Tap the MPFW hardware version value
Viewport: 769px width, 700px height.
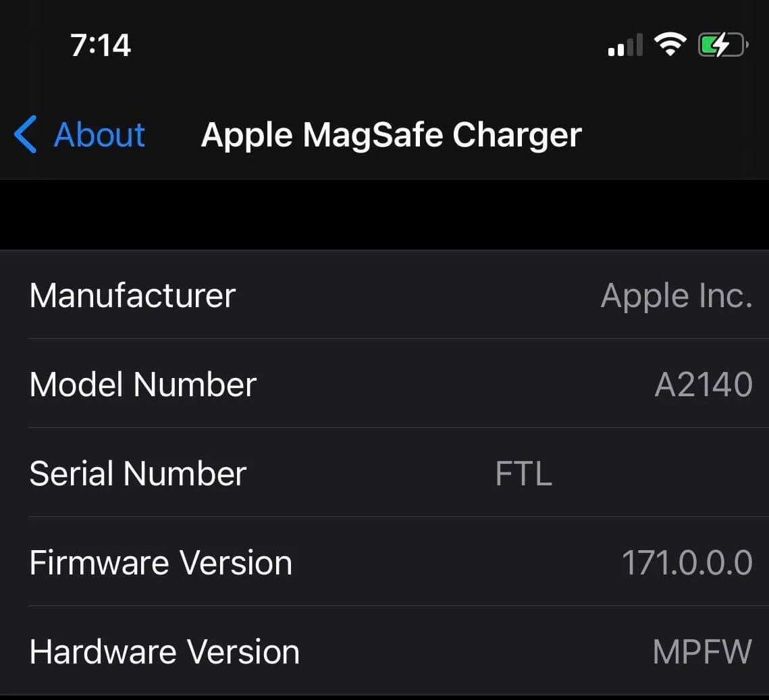point(702,651)
